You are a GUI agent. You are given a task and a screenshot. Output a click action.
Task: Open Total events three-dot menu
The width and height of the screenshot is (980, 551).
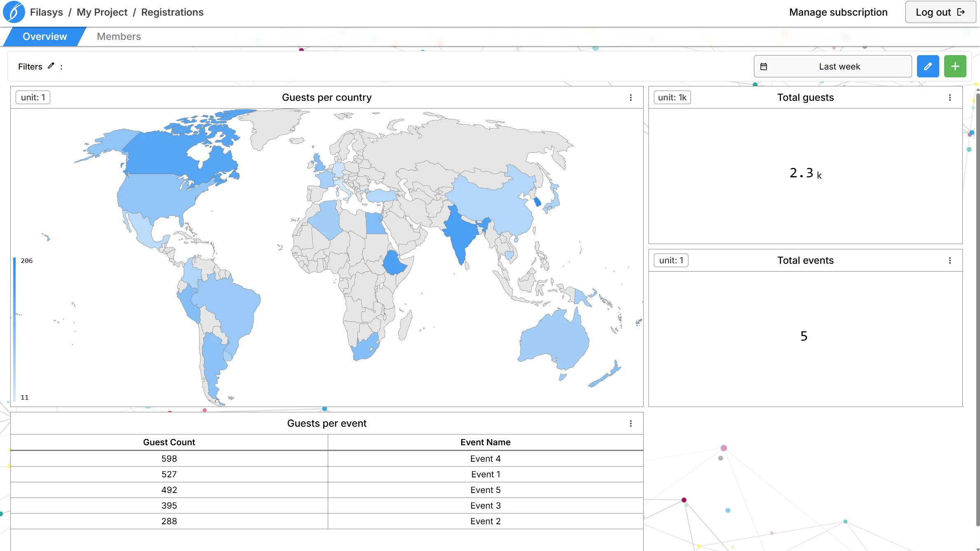pos(950,260)
